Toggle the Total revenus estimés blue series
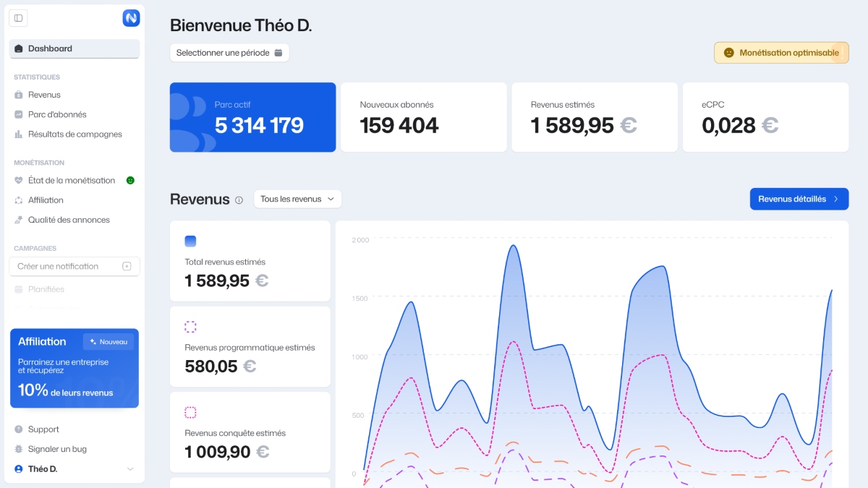The width and height of the screenshot is (868, 488). tap(190, 241)
